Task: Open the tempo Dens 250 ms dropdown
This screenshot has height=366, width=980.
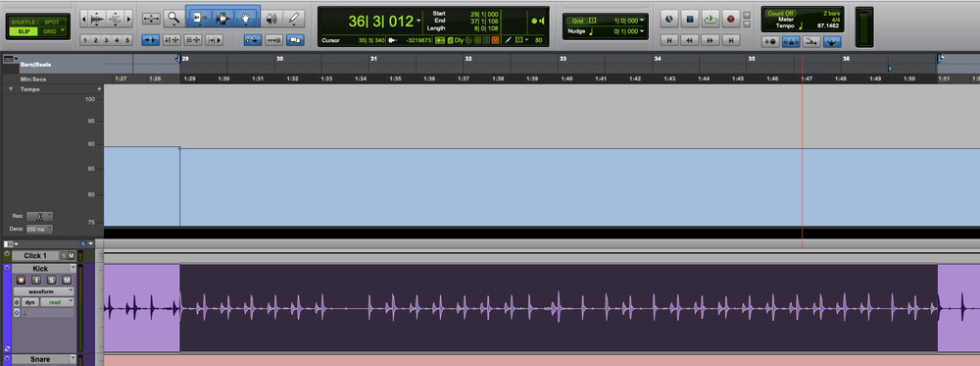Action: click(40, 230)
